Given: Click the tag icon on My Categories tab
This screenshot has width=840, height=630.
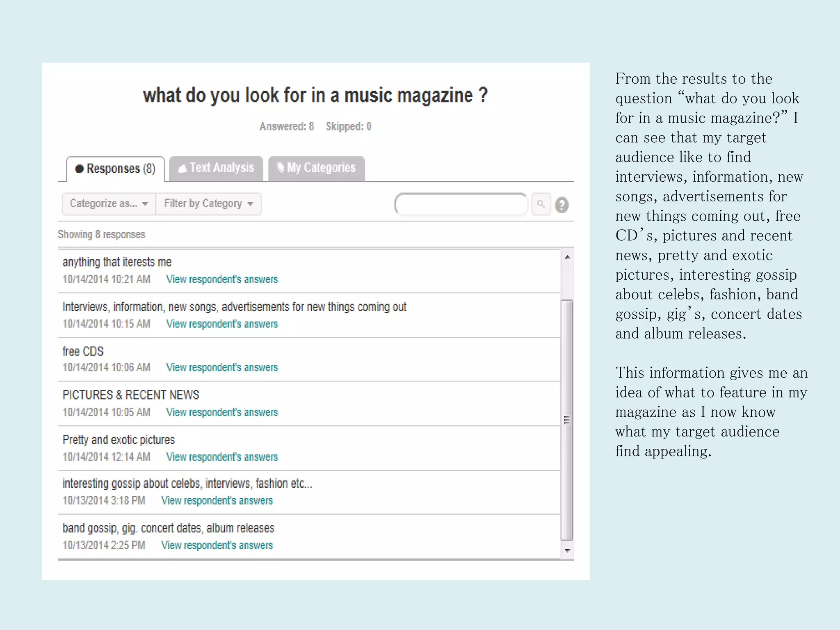Looking at the screenshot, I should 281,168.
